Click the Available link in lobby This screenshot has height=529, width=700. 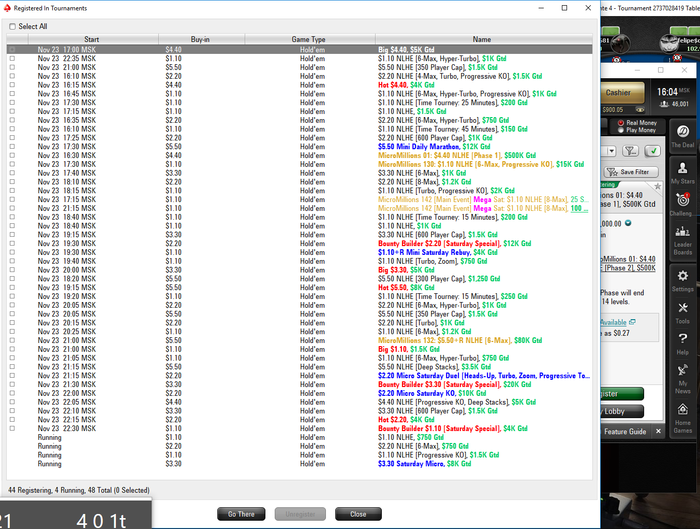tap(613, 322)
